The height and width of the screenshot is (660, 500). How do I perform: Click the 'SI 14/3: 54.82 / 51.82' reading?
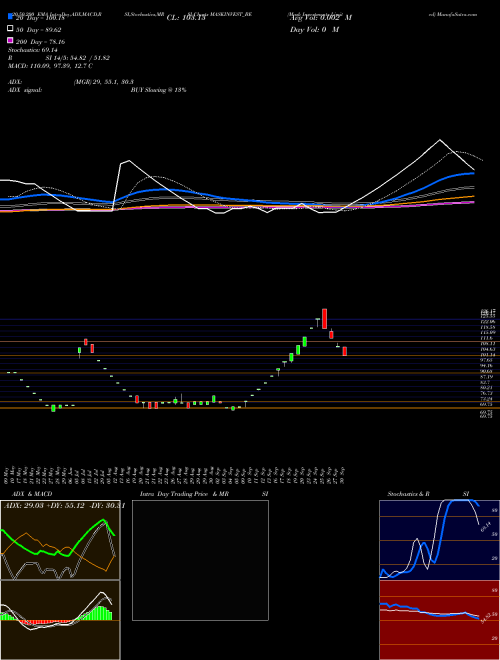[78, 58]
